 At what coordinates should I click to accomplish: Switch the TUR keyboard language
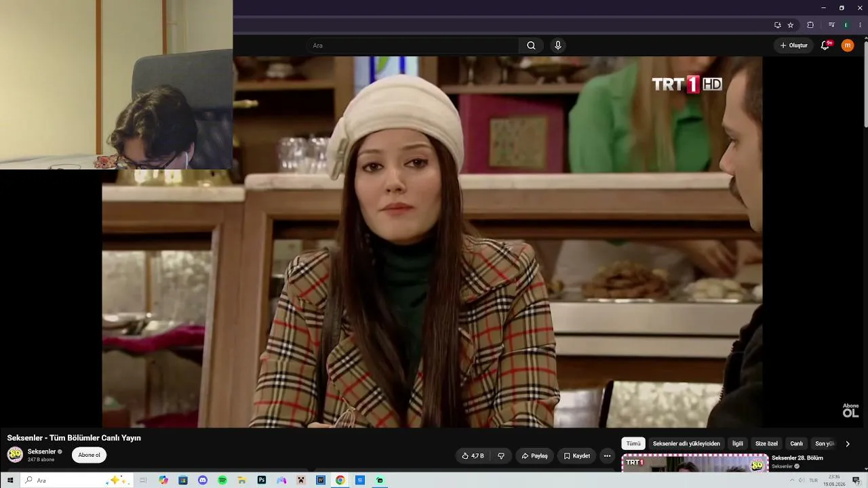coord(813,481)
